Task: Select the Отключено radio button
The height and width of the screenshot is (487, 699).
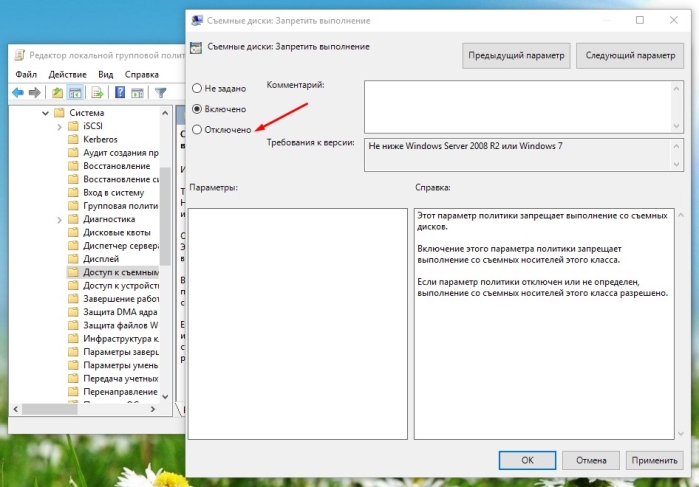Action: [x=197, y=130]
